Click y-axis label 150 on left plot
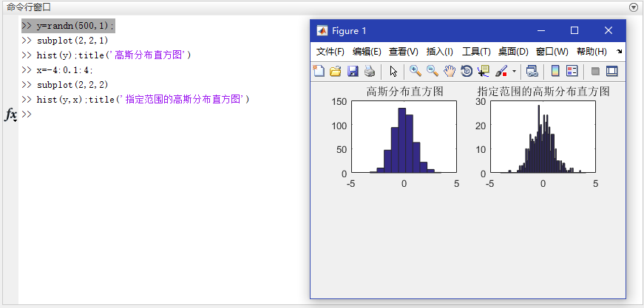 pos(339,102)
